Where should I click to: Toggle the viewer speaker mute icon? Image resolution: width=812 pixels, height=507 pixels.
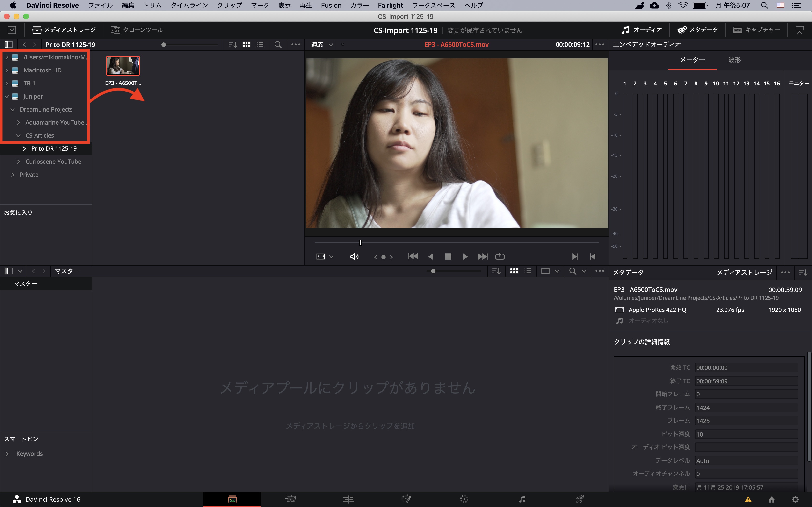click(354, 256)
